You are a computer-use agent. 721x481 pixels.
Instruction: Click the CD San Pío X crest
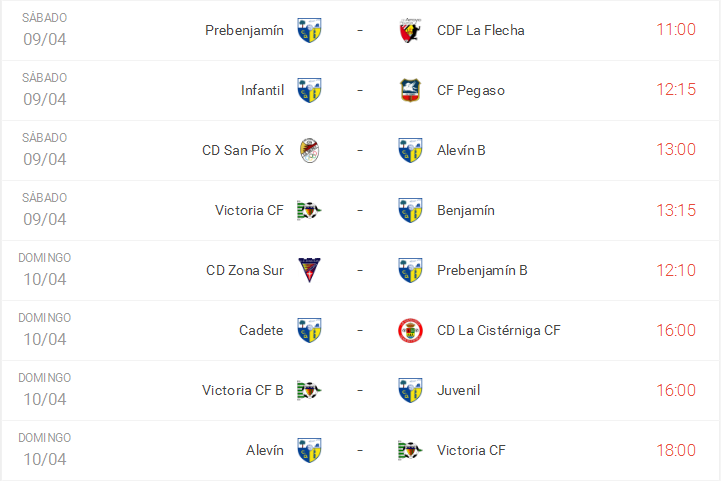pyautogui.click(x=310, y=150)
